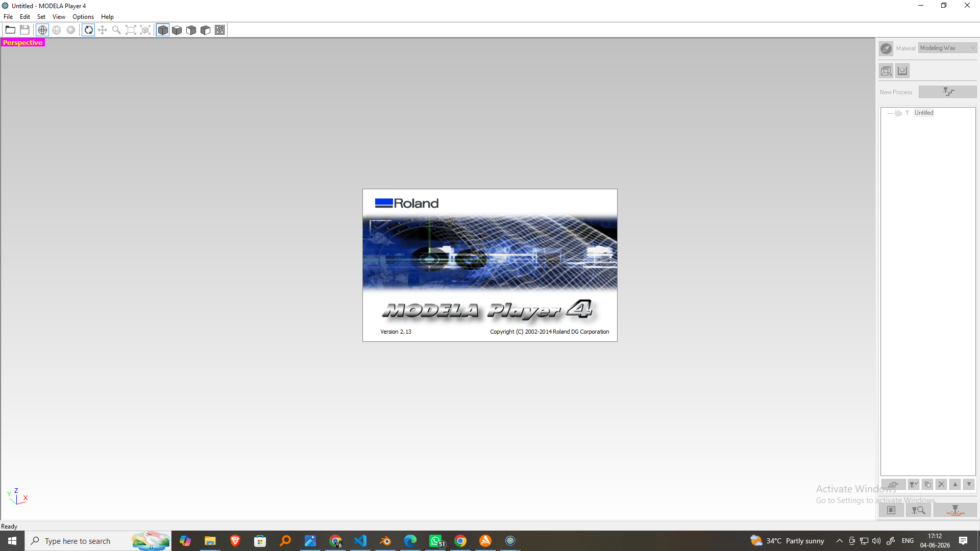Open the Options menu
The image size is (980, 551).
[x=83, y=17]
